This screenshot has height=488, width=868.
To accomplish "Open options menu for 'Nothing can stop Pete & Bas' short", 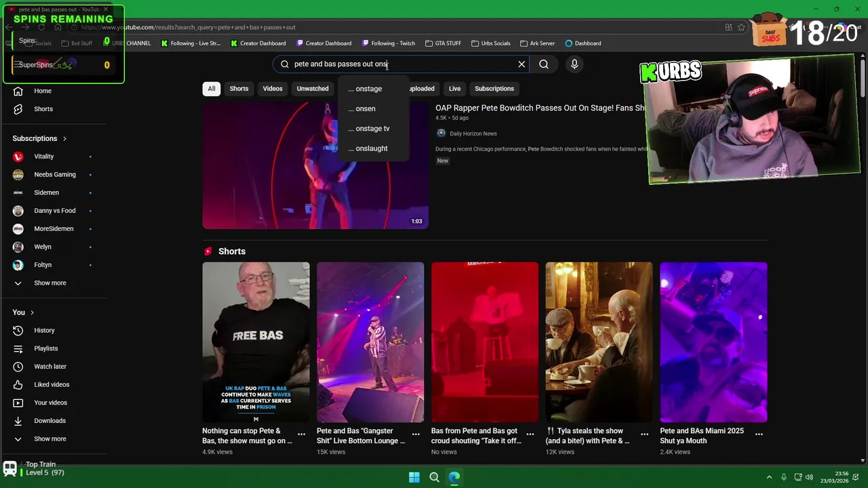I will [x=302, y=434].
